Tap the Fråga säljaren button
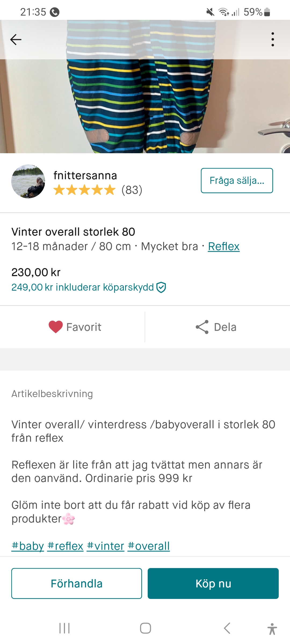290x644 pixels. point(237,181)
